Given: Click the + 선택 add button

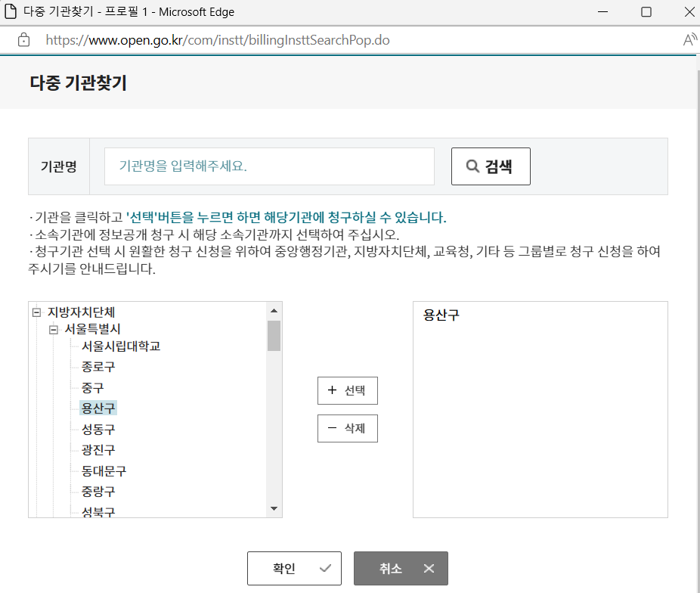Looking at the screenshot, I should [x=347, y=390].
